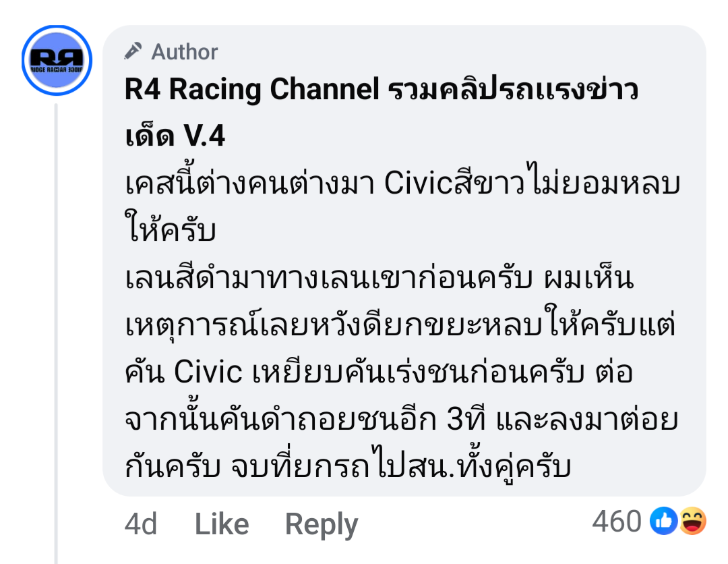The image size is (728, 564).
Task: Click the Author badge label
Action: point(184,52)
